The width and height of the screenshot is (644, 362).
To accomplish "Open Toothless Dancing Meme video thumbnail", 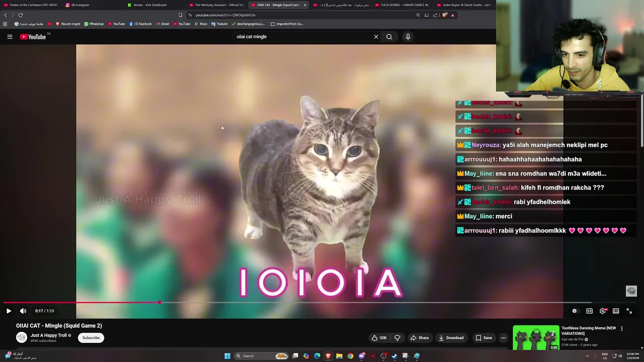I will click(x=536, y=337).
